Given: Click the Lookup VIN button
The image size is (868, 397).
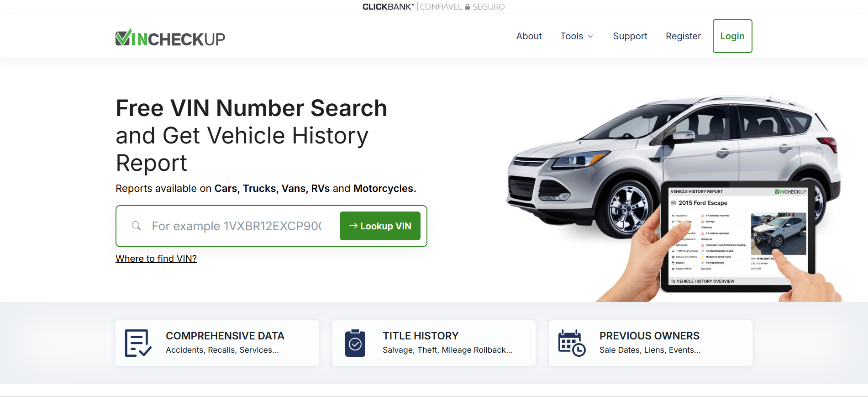Looking at the screenshot, I should (x=380, y=226).
